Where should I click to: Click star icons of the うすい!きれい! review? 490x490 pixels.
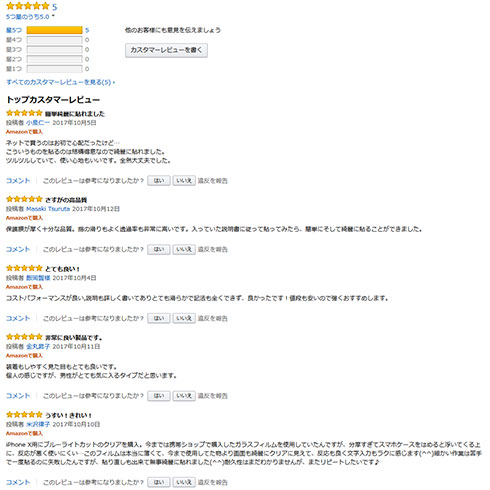tap(24, 415)
